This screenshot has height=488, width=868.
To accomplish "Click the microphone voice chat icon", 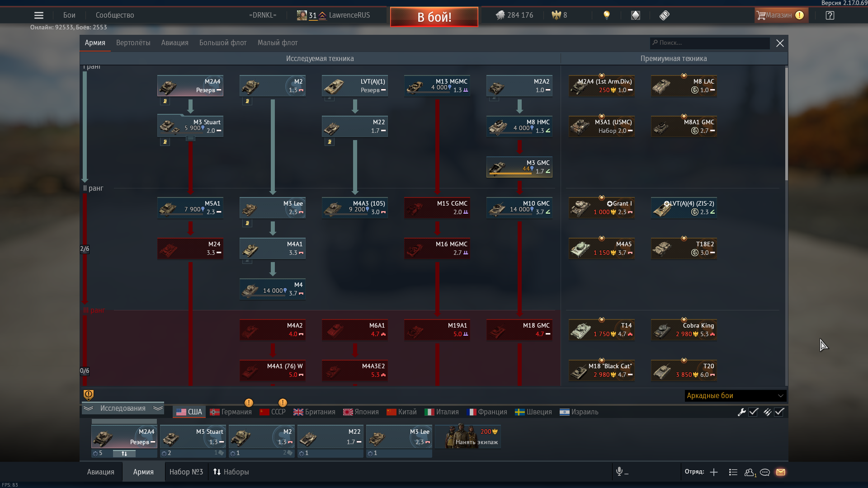I will click(x=619, y=472).
